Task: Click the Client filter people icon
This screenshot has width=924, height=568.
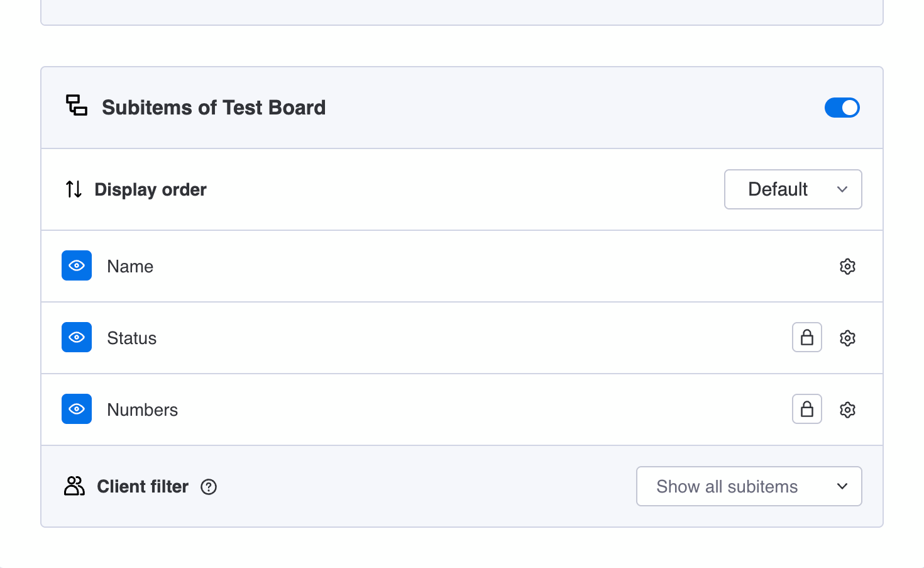Action: click(x=74, y=486)
